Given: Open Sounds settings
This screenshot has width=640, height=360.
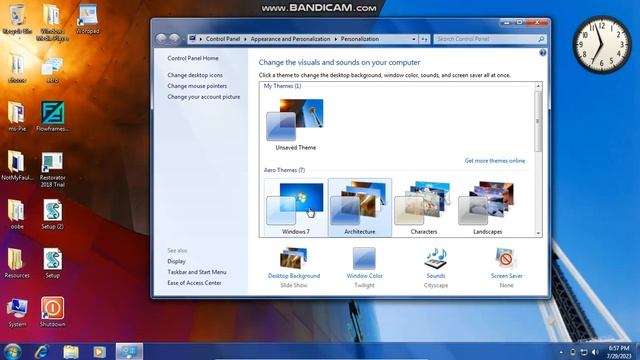Looking at the screenshot, I should coord(436,268).
